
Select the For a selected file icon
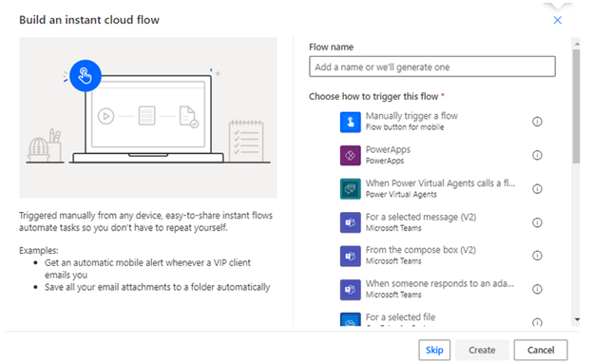tap(351, 319)
